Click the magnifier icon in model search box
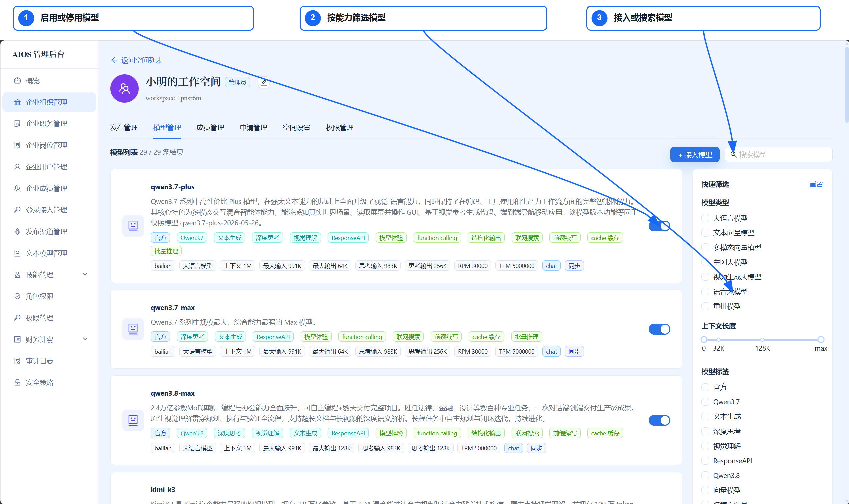849x504 pixels. pyautogui.click(x=734, y=155)
